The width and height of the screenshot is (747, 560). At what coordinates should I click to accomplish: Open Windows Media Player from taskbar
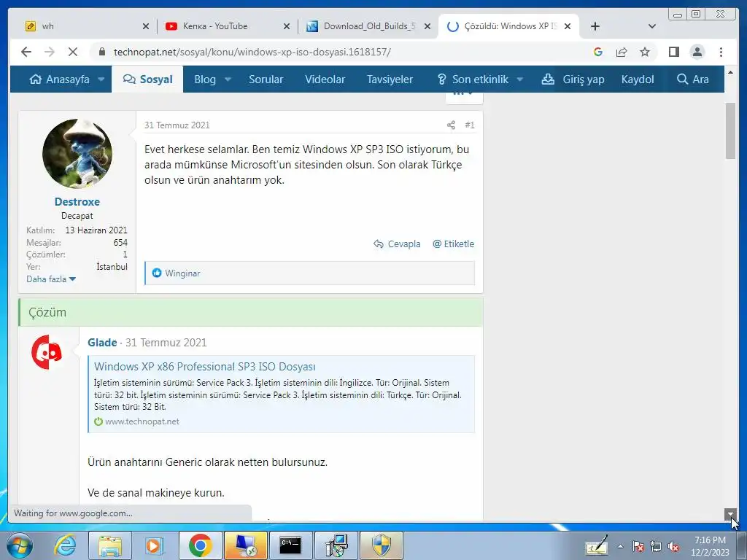pyautogui.click(x=154, y=545)
